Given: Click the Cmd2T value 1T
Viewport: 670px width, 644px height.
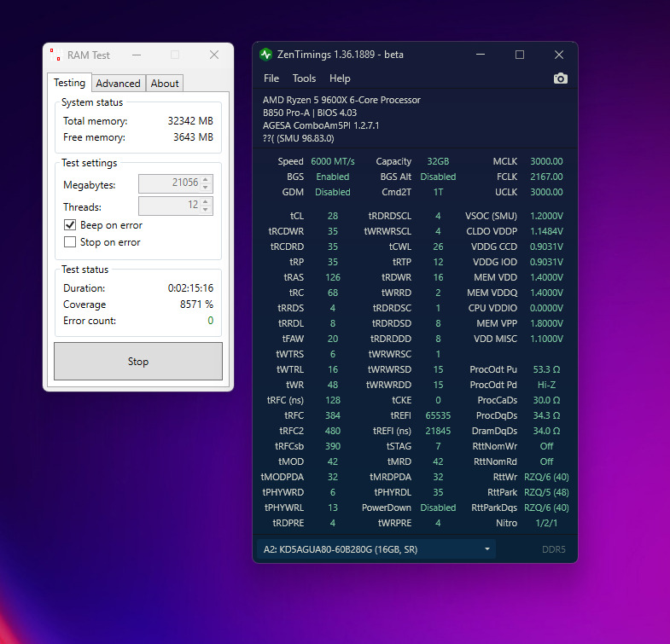Looking at the screenshot, I should [438, 192].
